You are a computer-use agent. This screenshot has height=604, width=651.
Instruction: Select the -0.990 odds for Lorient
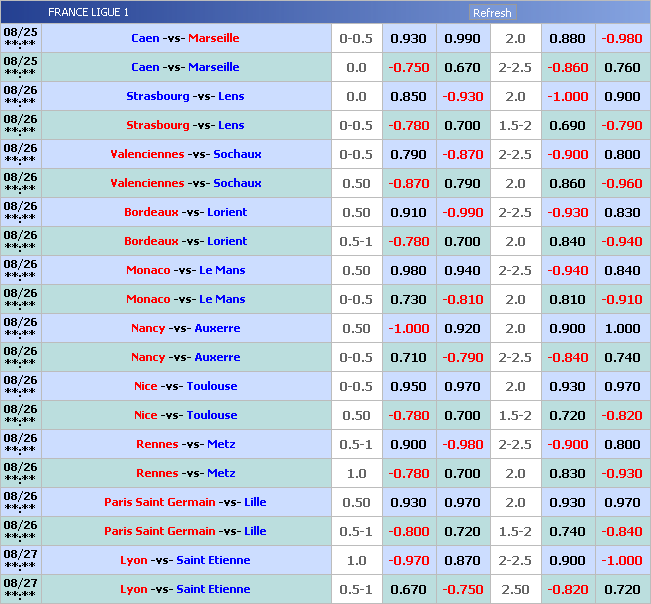[462, 213]
